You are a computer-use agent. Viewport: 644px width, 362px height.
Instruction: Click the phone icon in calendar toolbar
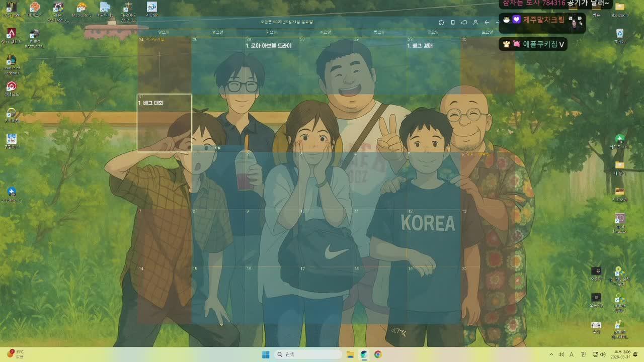click(453, 22)
